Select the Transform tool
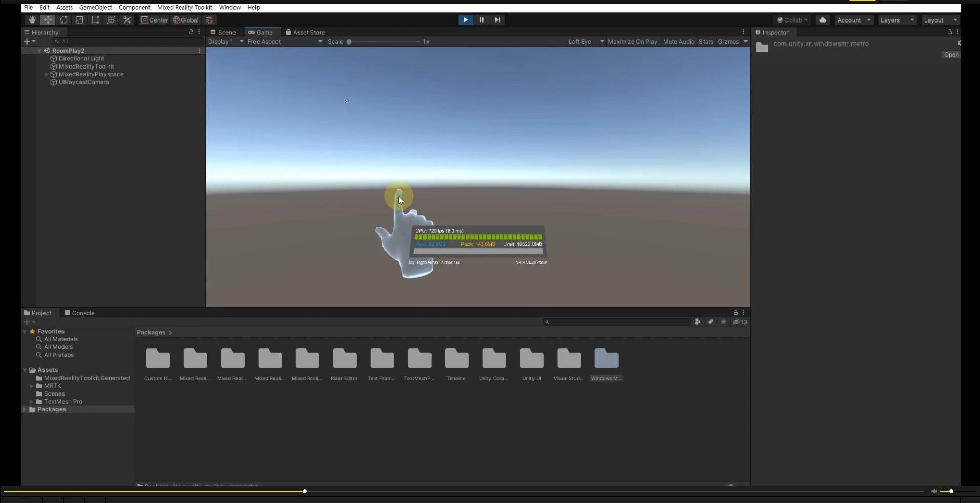Viewport: 980px width, 503px height. coord(111,20)
